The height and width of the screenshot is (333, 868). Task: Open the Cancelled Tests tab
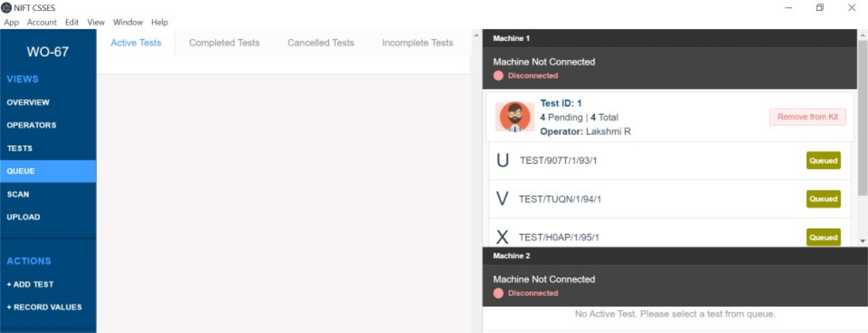(x=321, y=43)
